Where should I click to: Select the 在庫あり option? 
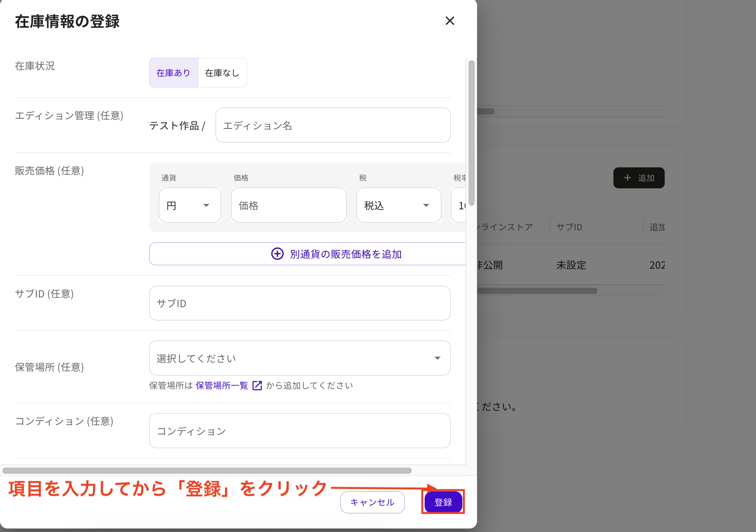click(173, 73)
